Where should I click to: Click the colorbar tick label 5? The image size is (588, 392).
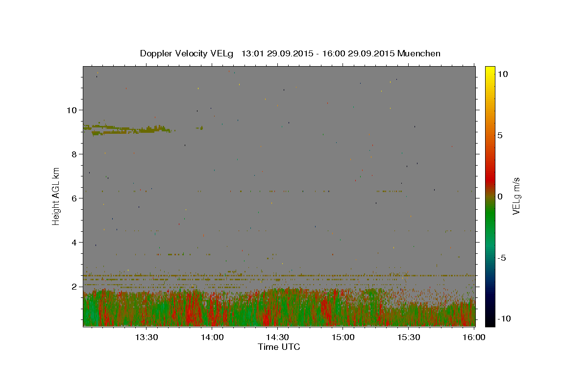point(499,135)
